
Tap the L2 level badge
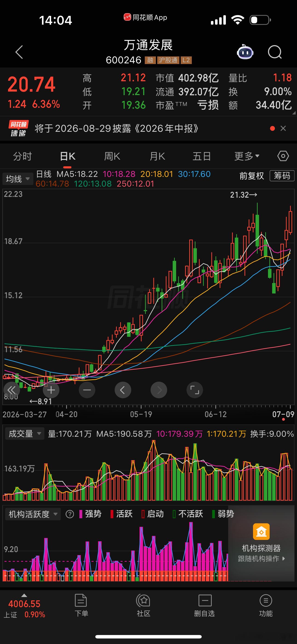(x=186, y=60)
